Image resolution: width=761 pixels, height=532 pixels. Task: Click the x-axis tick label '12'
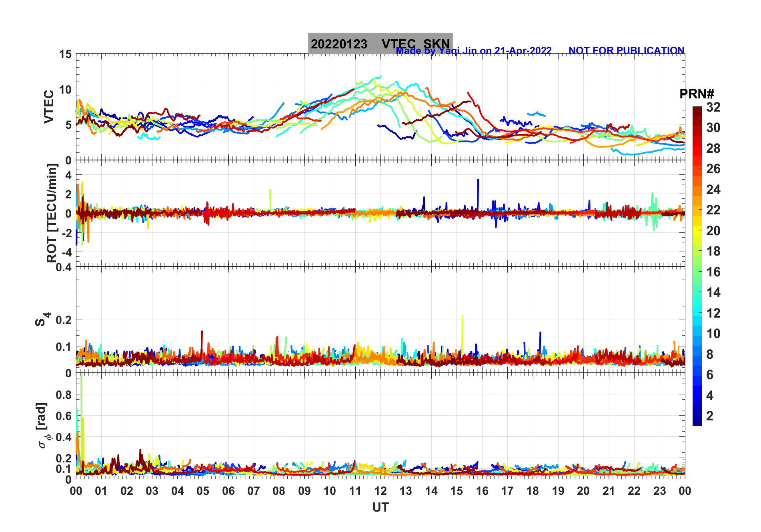click(x=380, y=491)
